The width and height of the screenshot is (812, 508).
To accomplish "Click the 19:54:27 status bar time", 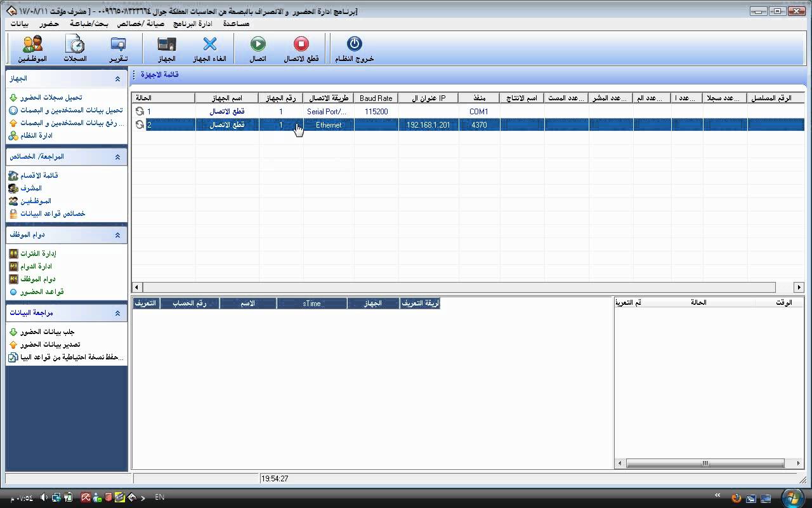I will pos(275,479).
